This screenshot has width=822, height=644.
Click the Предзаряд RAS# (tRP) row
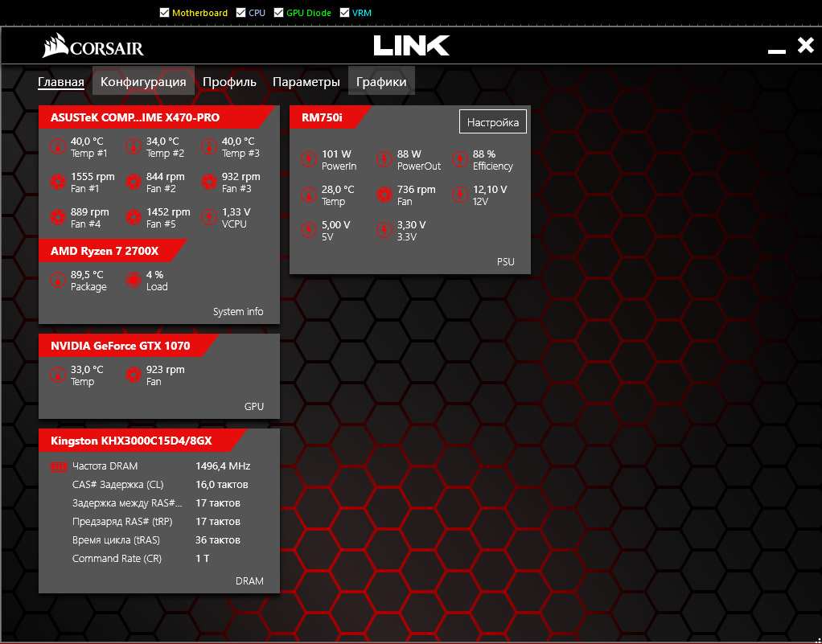[x=156, y=522]
